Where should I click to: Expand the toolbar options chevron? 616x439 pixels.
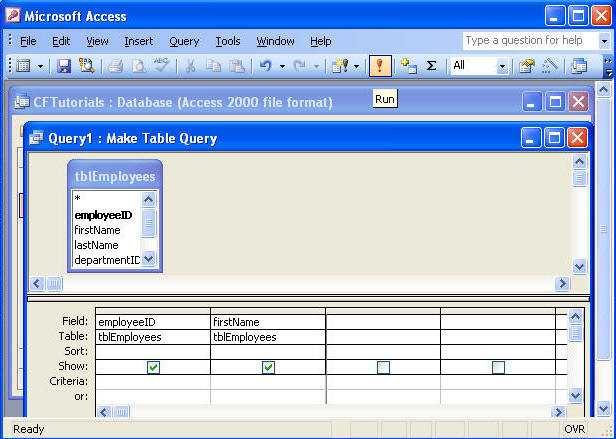coord(609,67)
